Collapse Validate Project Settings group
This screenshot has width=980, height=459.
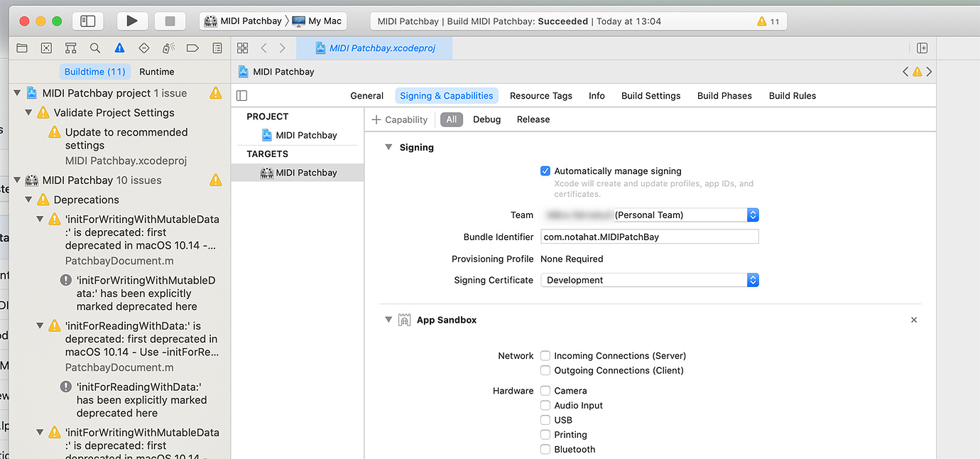pos(28,113)
